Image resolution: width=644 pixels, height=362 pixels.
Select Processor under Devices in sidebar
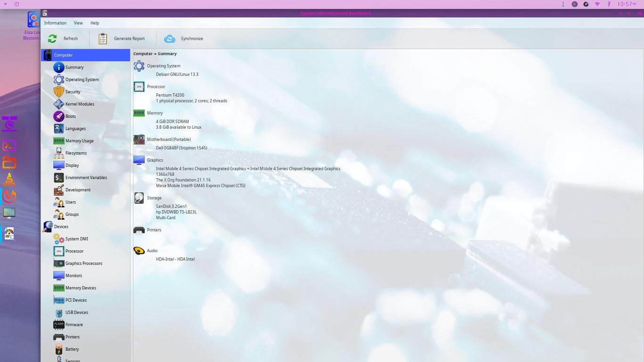(74, 251)
